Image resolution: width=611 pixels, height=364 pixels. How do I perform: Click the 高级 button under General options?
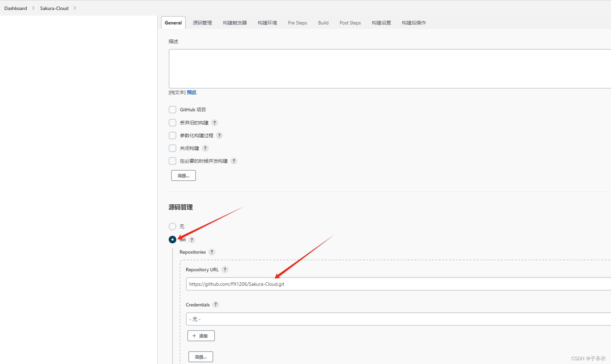(x=184, y=175)
